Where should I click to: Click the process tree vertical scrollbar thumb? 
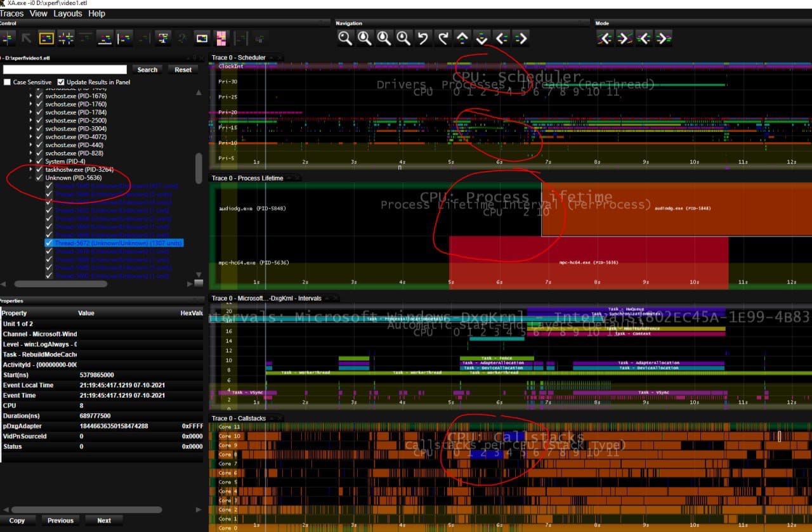point(199,168)
